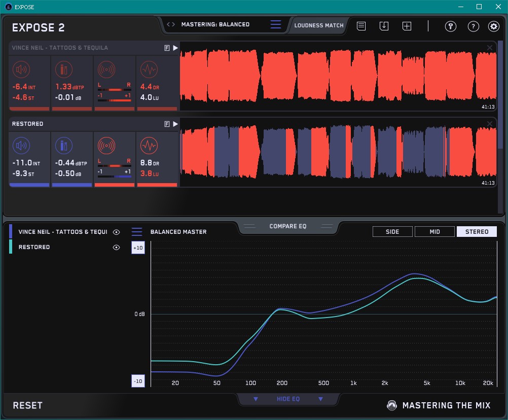Open the Balanced Master reference menu
The height and width of the screenshot is (420, 508).
point(137,232)
